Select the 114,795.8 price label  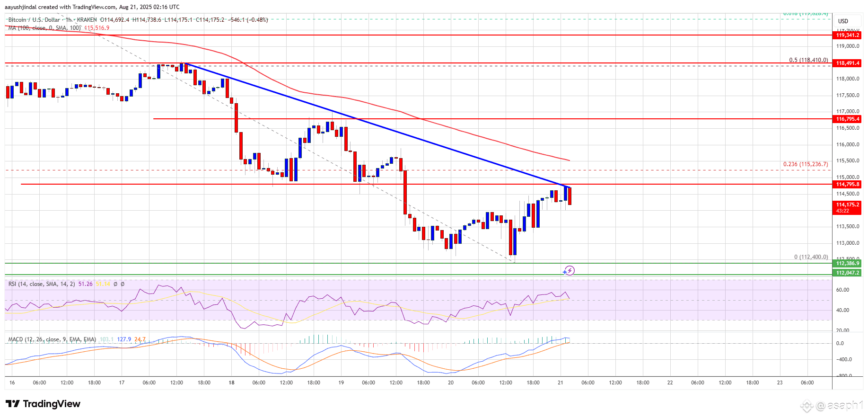coord(847,184)
